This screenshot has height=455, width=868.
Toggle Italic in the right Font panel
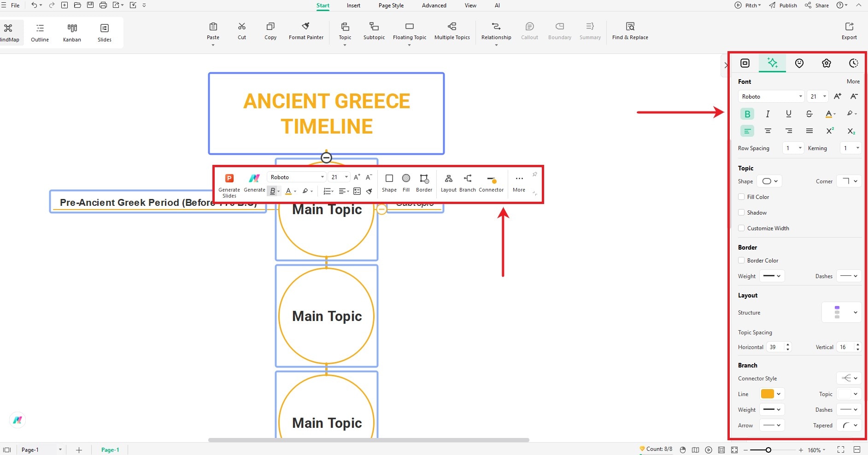tap(768, 114)
